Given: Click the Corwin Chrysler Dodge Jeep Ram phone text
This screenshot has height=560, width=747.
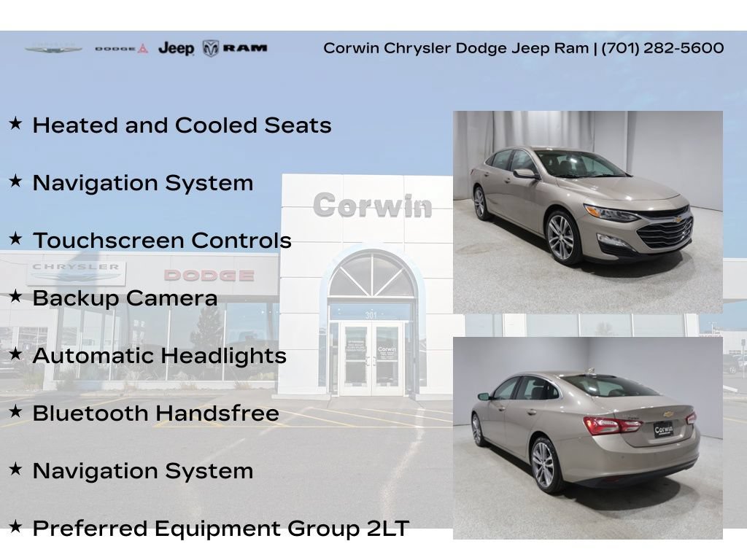Looking at the screenshot, I should click(x=524, y=48).
